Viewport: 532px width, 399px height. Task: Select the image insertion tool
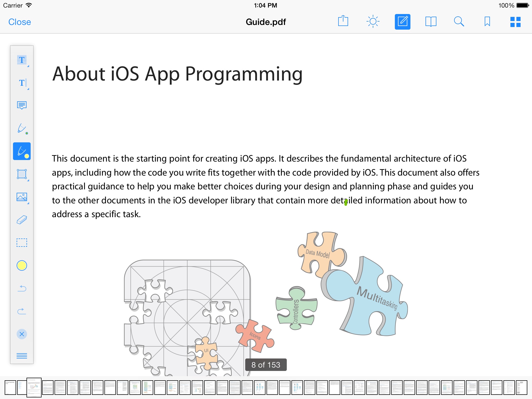pos(22,197)
